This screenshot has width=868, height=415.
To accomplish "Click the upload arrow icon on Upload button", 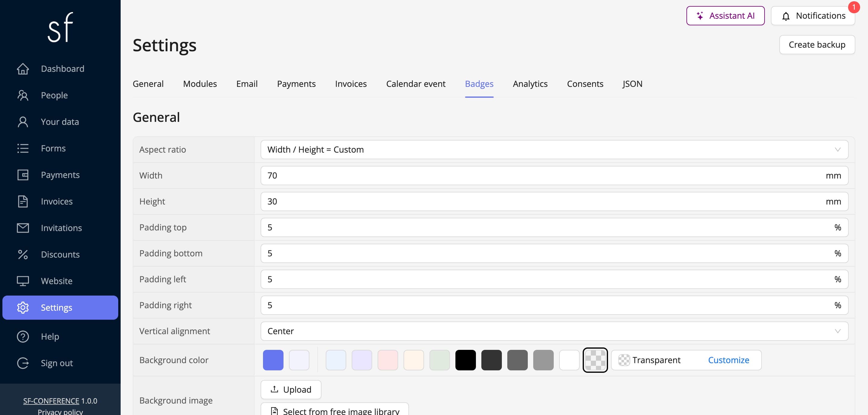I will (x=274, y=389).
